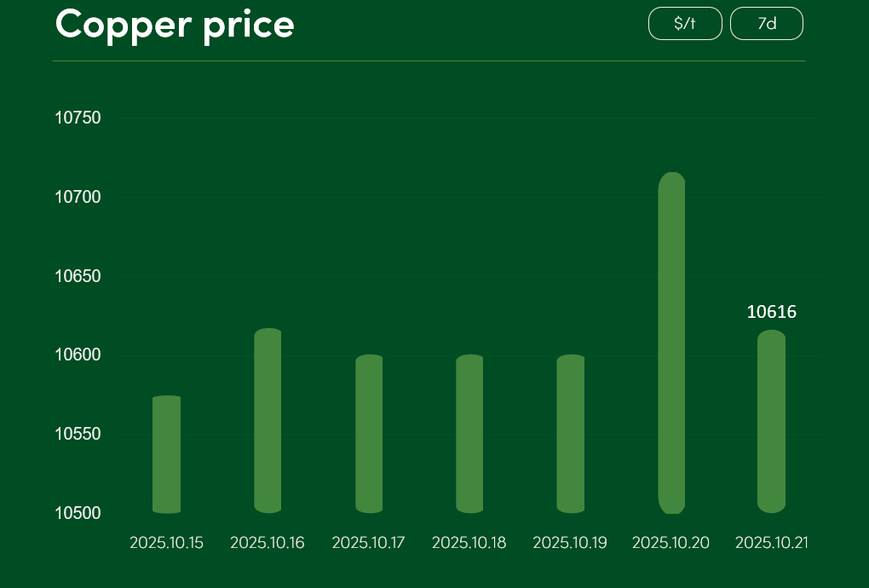The image size is (869, 588).
Task: Click the 2025.10.19 copper price bar
Action: click(x=570, y=434)
